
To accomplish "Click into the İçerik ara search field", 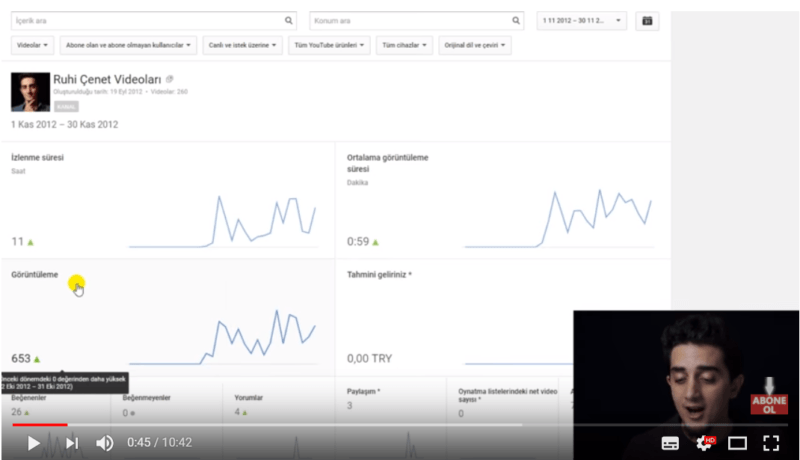I will tap(145, 20).
